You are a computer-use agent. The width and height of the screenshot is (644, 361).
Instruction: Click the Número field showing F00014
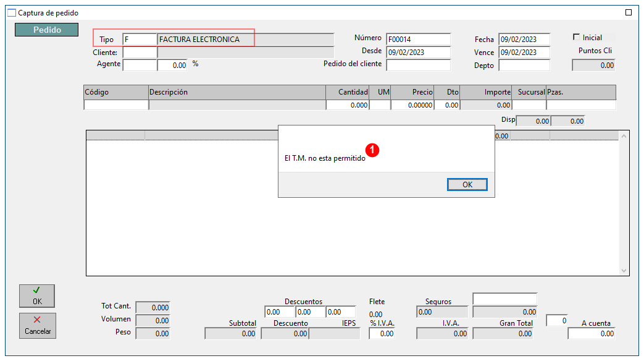click(418, 40)
